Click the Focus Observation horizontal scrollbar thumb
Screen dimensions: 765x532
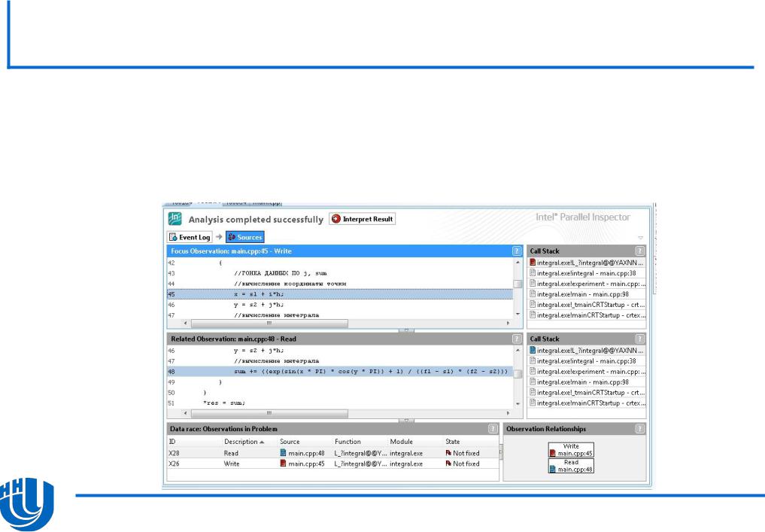[269, 323]
